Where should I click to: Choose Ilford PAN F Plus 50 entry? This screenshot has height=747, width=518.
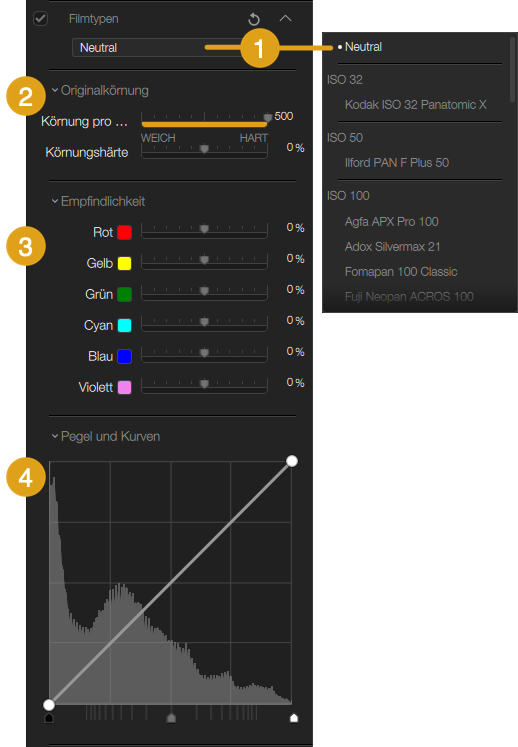397,163
